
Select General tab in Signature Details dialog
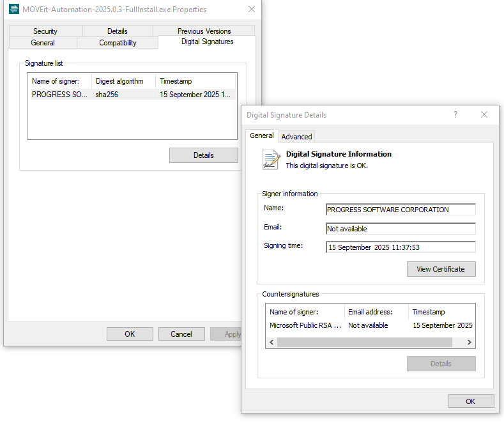tap(262, 135)
